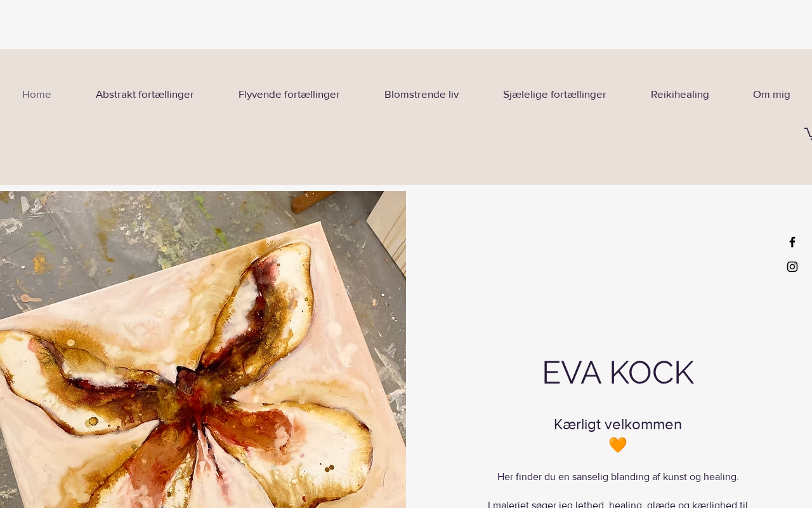This screenshot has height=508, width=812.
Task: Open Abstrakt fortællinger page
Action: coord(145,95)
